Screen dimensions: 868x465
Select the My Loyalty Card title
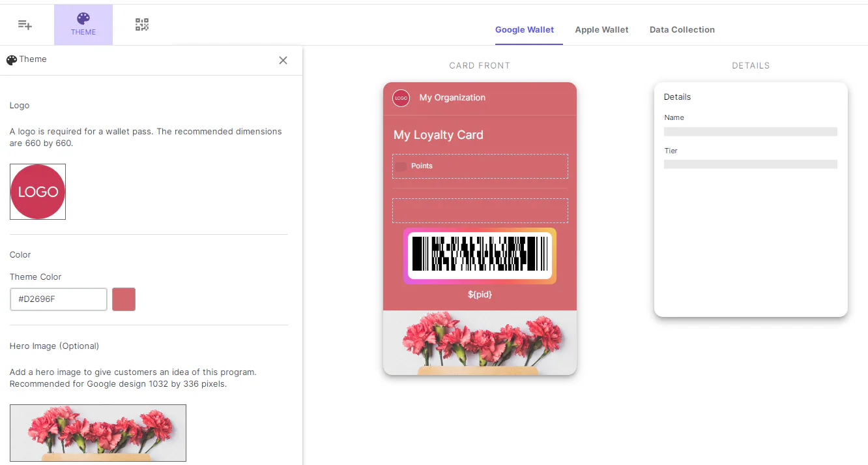(x=439, y=135)
